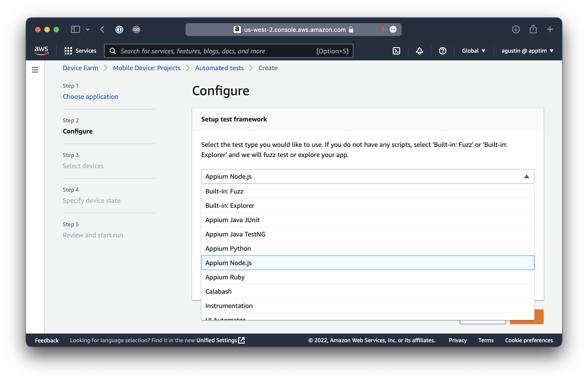Open AWS CloudShell terminal icon
The image size is (588, 381).
pos(396,51)
